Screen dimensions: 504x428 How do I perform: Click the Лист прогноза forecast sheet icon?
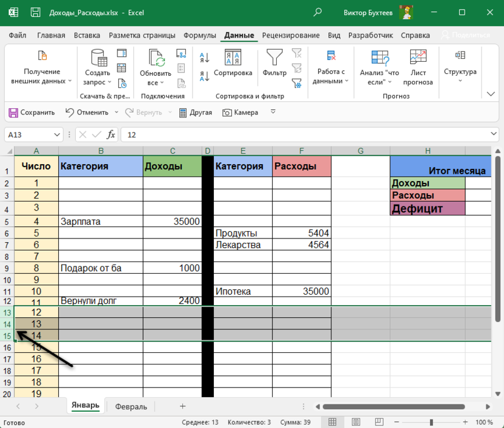pos(418,67)
